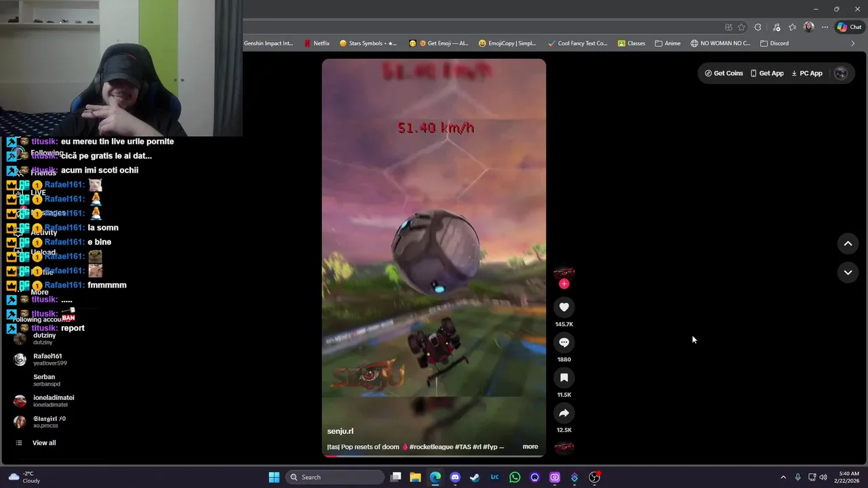The width and height of the screenshot is (868, 488).
Task: Open the Edge extensions puzzle icon
Action: pyautogui.click(x=758, y=27)
